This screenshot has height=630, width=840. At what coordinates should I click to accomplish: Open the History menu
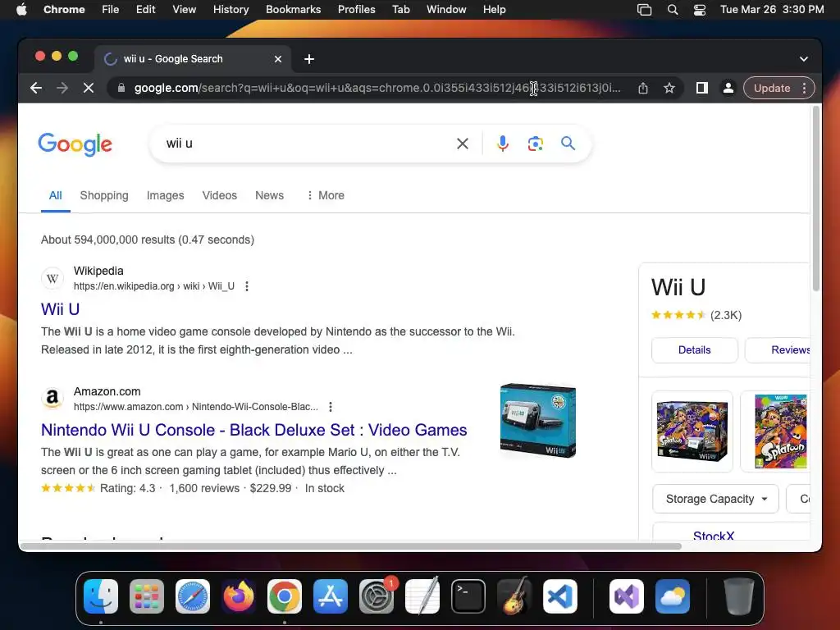(x=231, y=10)
